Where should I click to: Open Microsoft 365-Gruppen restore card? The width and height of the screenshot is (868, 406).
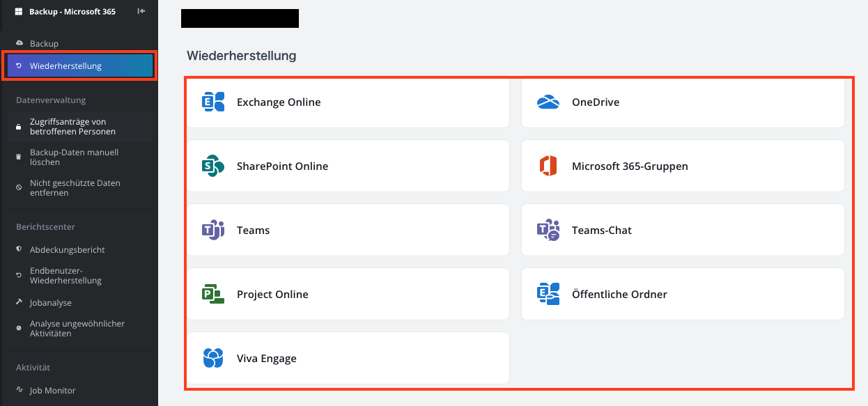pyautogui.click(x=683, y=166)
